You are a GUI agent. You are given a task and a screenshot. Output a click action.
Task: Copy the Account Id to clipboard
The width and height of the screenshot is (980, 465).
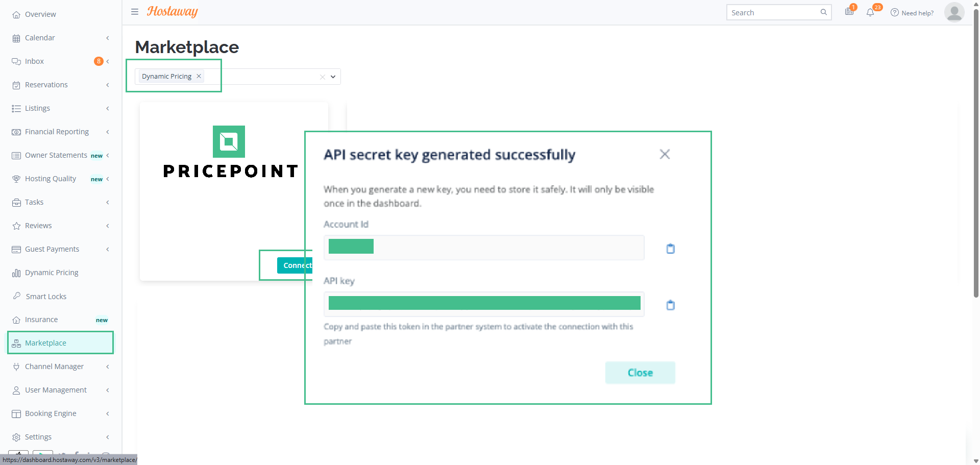670,249
